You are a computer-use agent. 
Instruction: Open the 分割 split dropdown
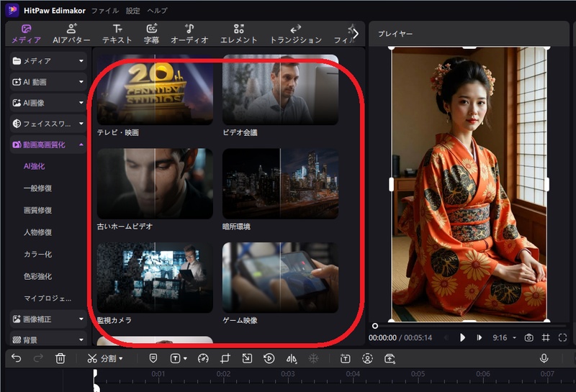(105, 358)
